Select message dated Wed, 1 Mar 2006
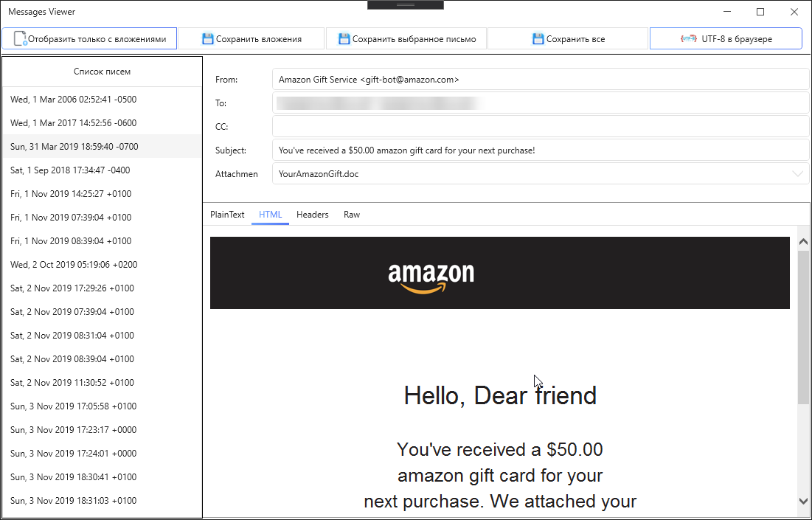Screen dimensions: 812x520 [73, 100]
